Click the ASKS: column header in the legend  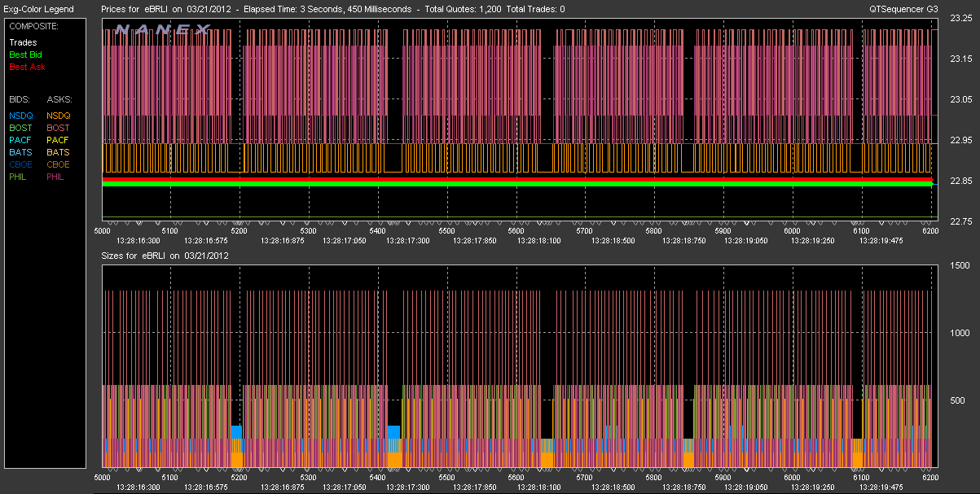(x=59, y=99)
